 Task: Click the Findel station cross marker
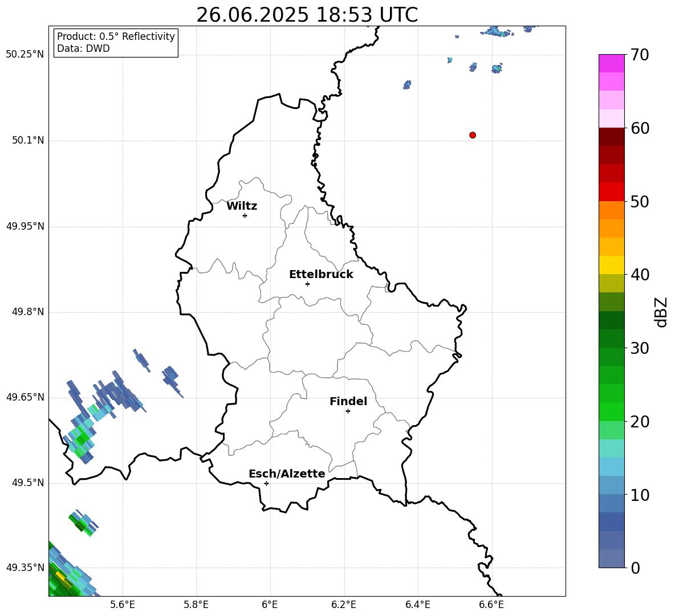pos(348,411)
